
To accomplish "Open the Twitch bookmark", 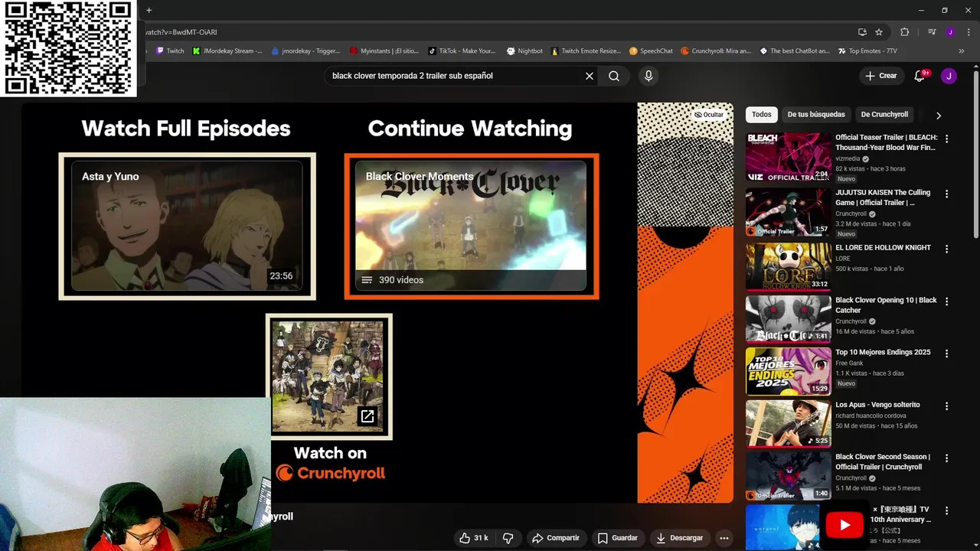I will [170, 51].
